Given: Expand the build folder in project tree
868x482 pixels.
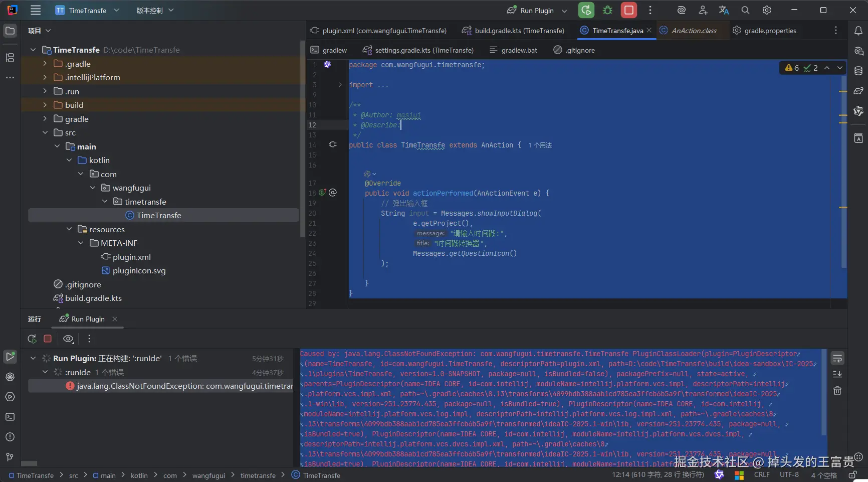Looking at the screenshot, I should point(45,105).
